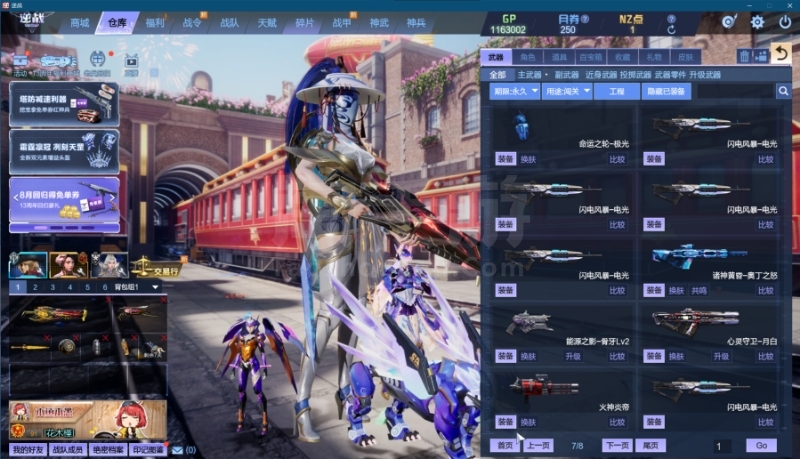Switch to the 福利 tab
The height and width of the screenshot is (459, 800).
click(x=155, y=23)
